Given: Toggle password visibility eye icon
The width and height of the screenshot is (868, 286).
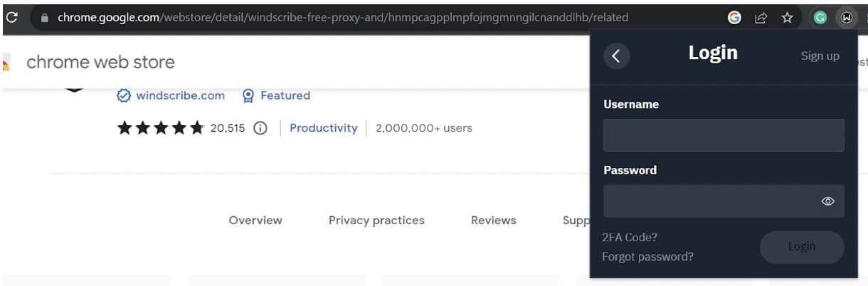Looking at the screenshot, I should pyautogui.click(x=827, y=201).
